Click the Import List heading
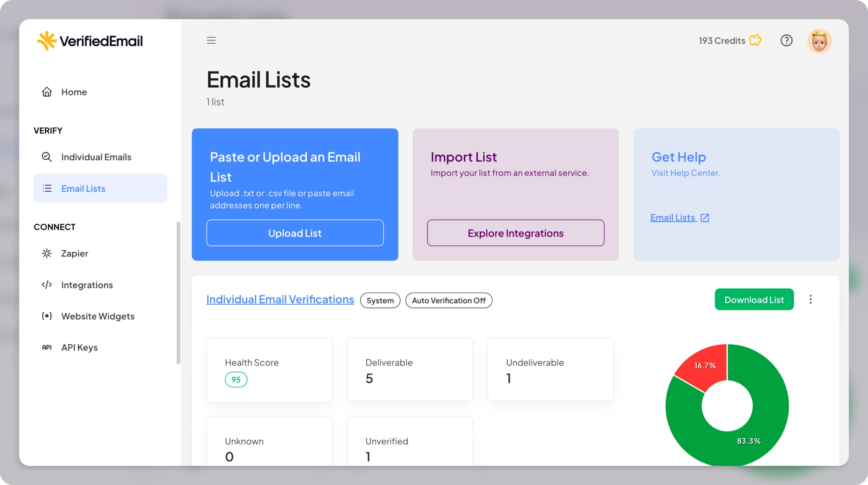Image resolution: width=868 pixels, height=485 pixels. pos(463,157)
